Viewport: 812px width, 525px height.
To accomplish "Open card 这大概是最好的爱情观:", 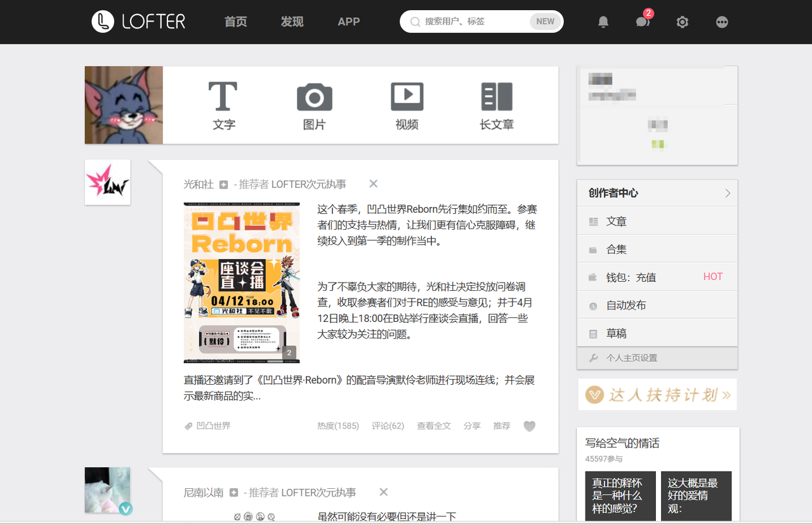I will coord(696,495).
